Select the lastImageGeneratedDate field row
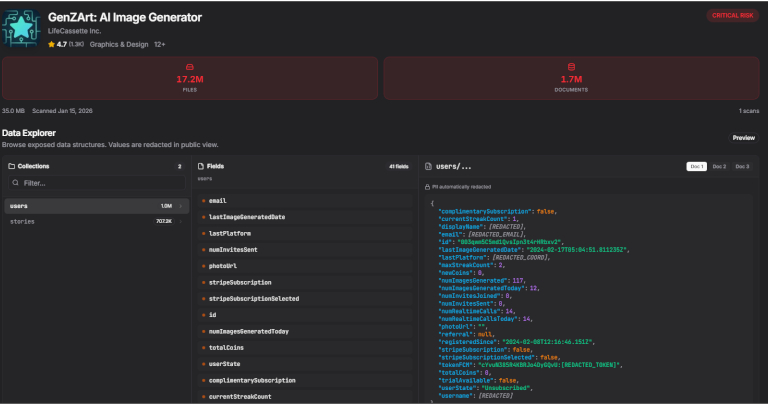 [305, 217]
